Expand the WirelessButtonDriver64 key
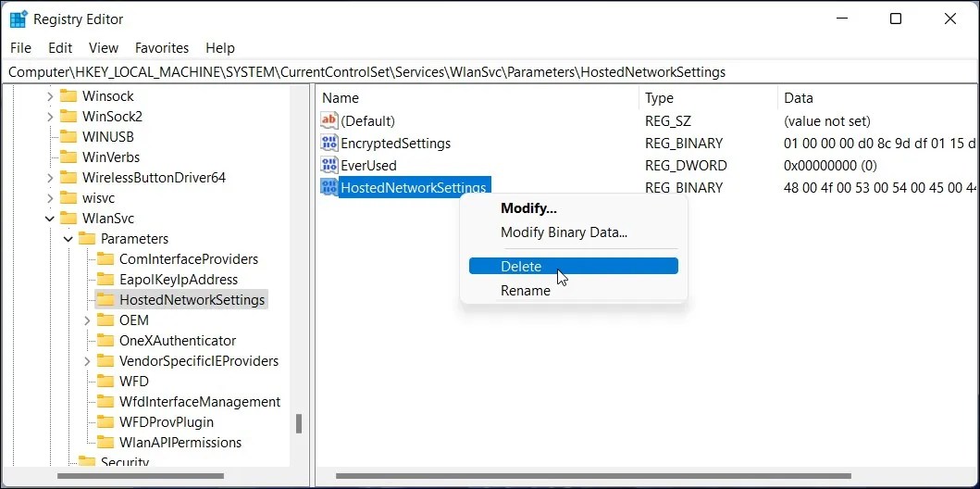Screen dimensions: 980x489 coord(49,178)
